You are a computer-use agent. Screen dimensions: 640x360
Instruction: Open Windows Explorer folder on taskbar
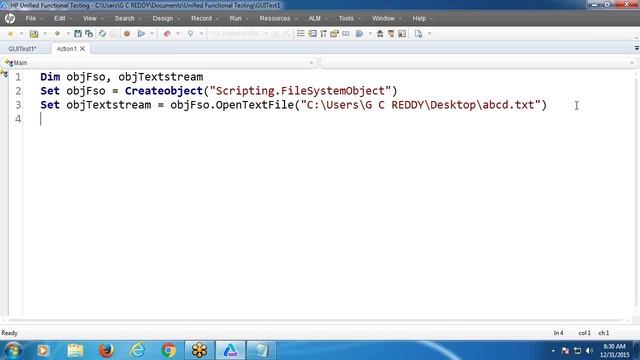point(76,350)
